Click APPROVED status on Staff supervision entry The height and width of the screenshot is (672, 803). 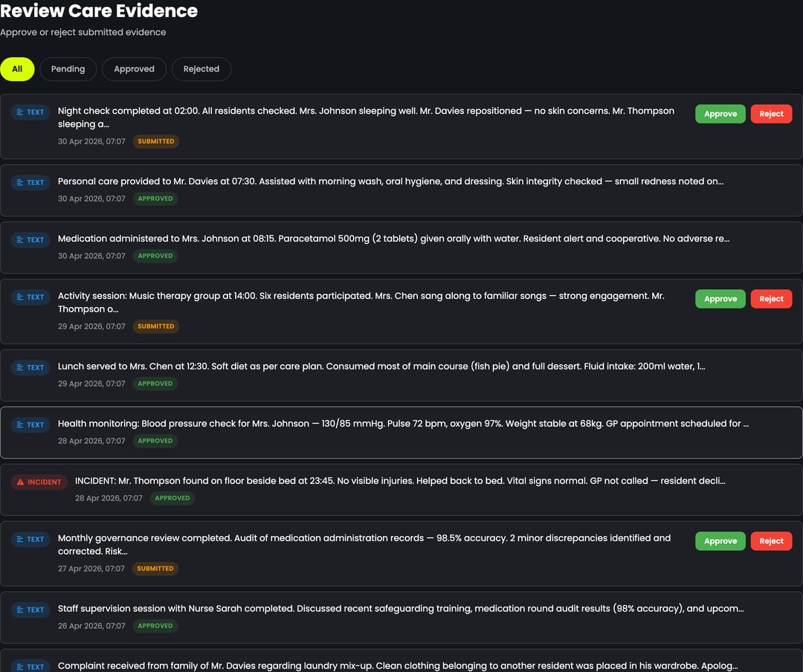155,626
